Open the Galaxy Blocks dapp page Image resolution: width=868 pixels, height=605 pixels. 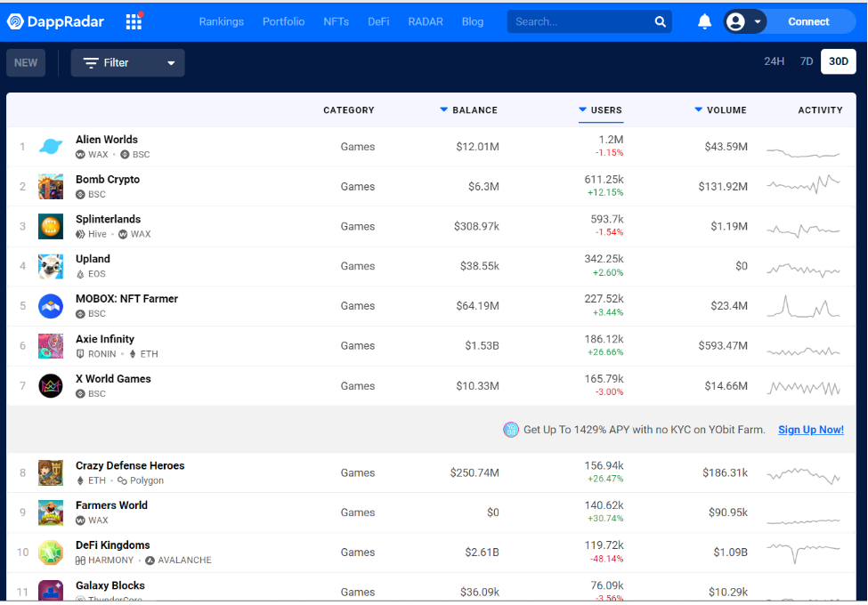tap(110, 585)
